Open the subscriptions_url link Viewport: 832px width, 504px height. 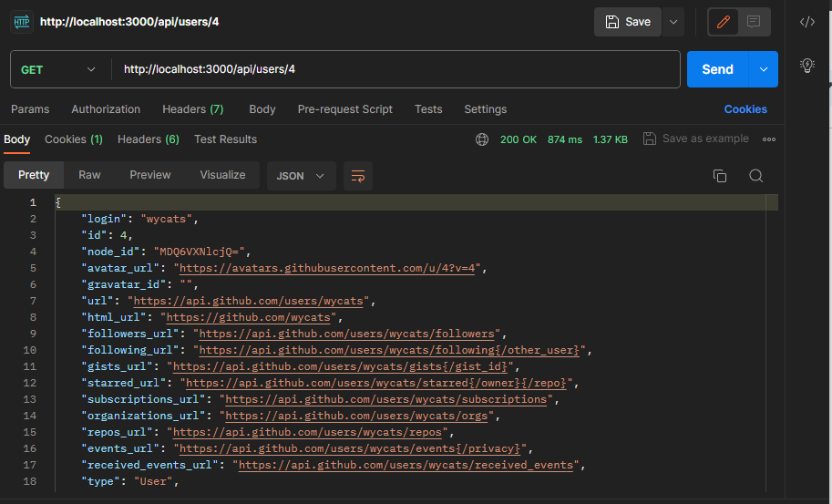coord(386,399)
